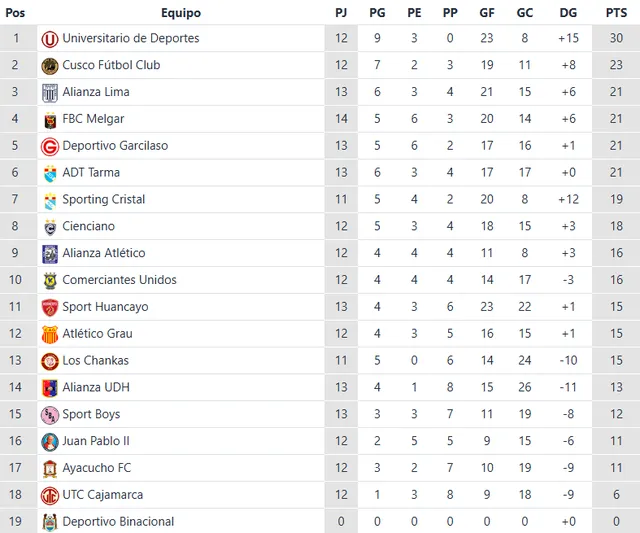Viewport: 640px width, 533px height.
Task: Click the Deportivo Garcilaso crest icon
Action: (x=50, y=147)
